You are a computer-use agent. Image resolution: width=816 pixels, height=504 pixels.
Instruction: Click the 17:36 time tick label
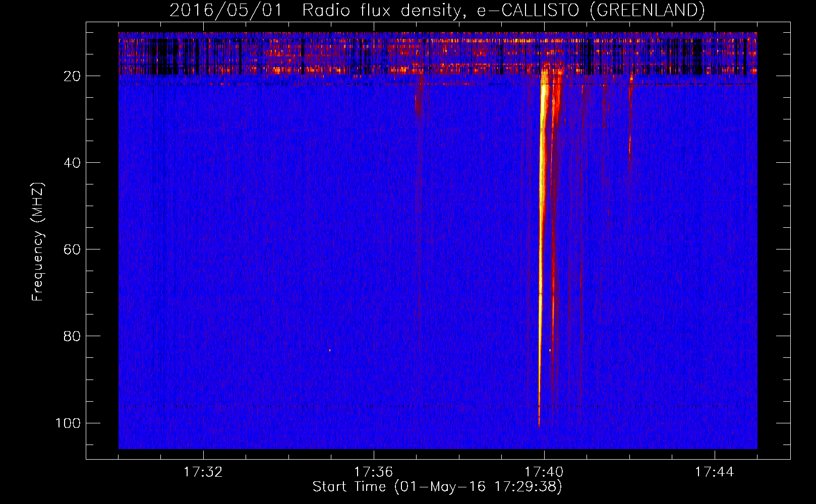point(374,472)
